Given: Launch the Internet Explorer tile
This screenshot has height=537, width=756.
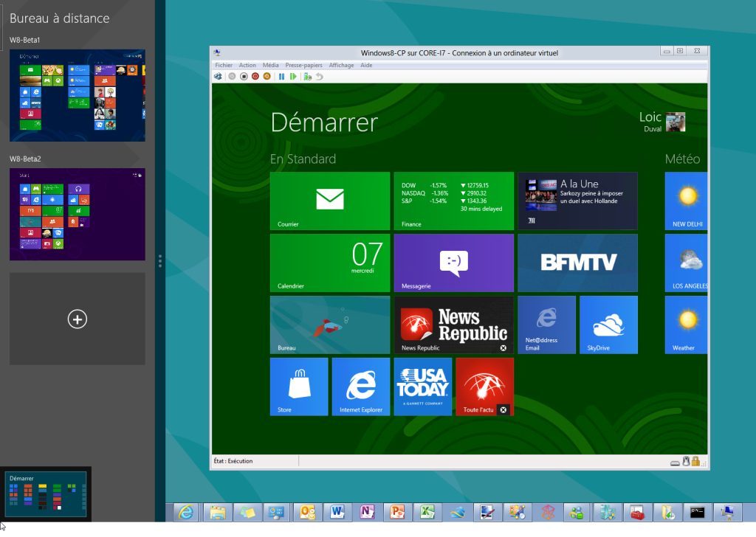Looking at the screenshot, I should pyautogui.click(x=361, y=387).
